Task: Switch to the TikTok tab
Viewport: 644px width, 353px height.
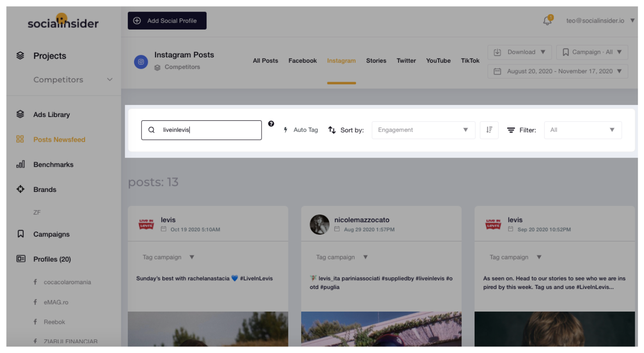Action: click(x=470, y=61)
